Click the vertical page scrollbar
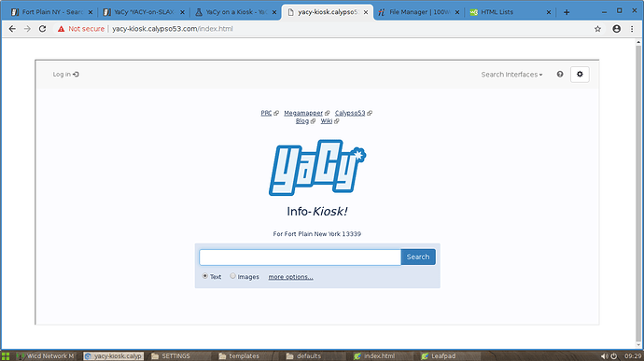The height and width of the screenshot is (361, 644). (638, 194)
